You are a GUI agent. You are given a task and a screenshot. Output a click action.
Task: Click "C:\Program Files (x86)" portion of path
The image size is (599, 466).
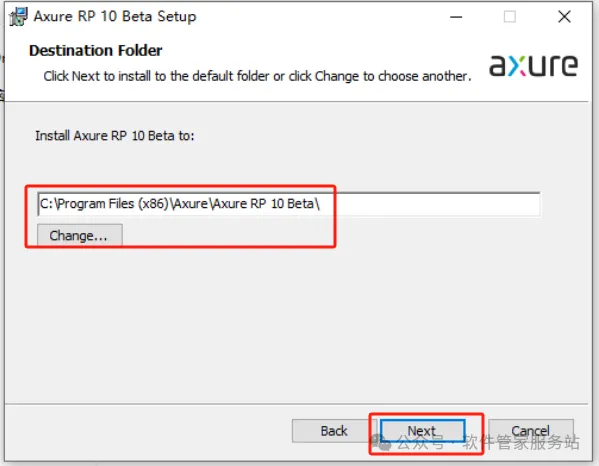[x=104, y=204]
